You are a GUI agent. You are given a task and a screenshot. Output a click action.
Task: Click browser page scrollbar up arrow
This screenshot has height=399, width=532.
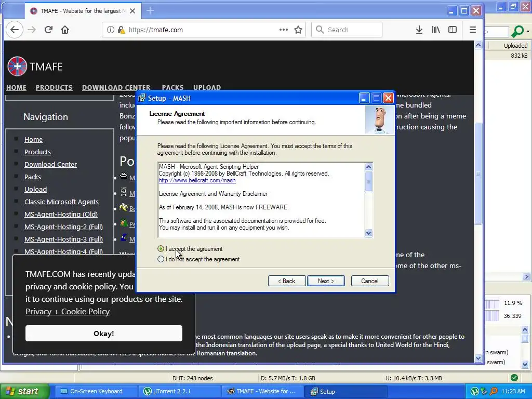pyautogui.click(x=478, y=45)
